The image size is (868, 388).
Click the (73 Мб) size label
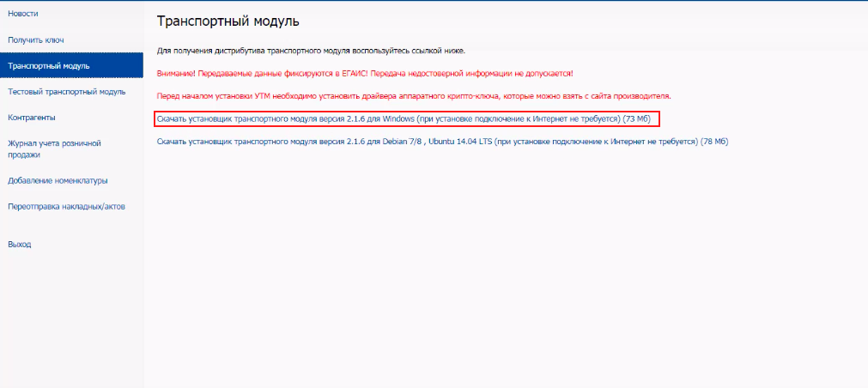636,118
